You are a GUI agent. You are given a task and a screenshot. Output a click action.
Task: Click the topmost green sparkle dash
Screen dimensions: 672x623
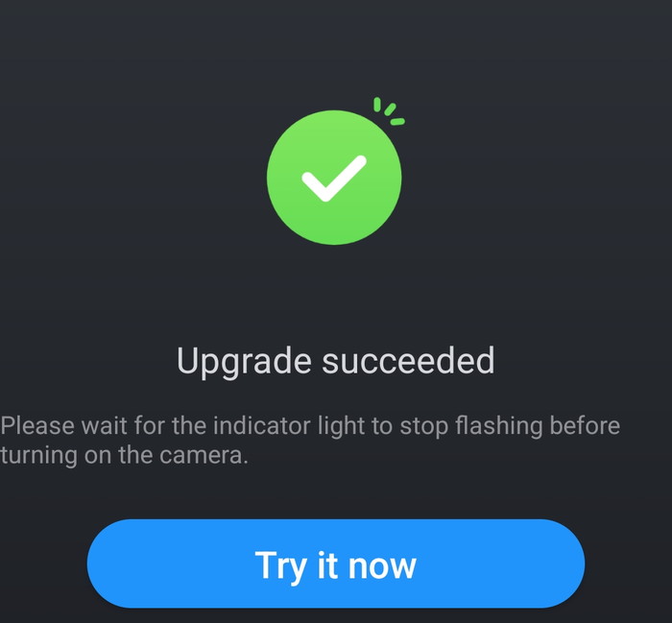pyautogui.click(x=377, y=104)
